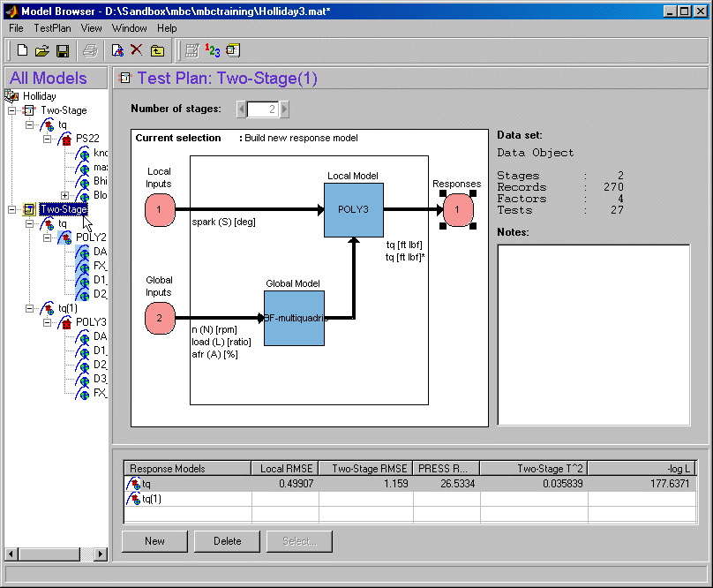
Task: Select the POLY3 Local Model block
Action: click(353, 210)
